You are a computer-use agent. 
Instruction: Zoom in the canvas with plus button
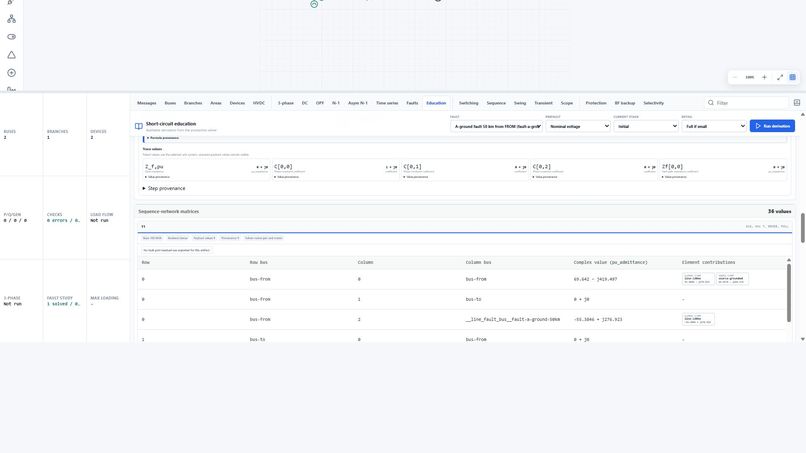pyautogui.click(x=764, y=77)
